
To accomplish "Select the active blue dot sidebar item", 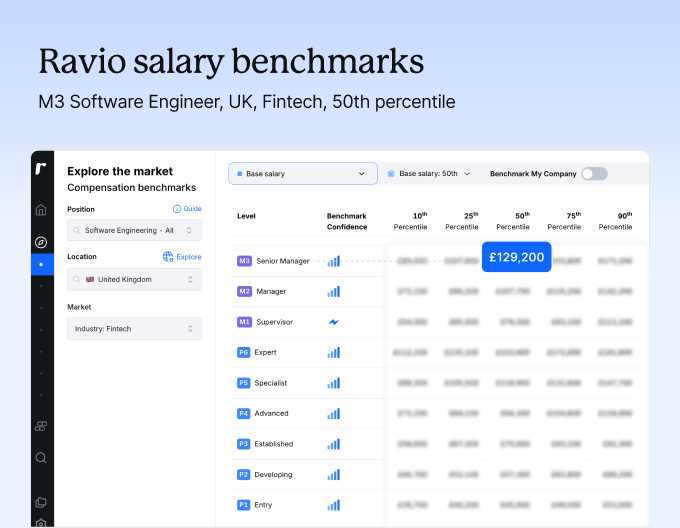I will click(42, 264).
